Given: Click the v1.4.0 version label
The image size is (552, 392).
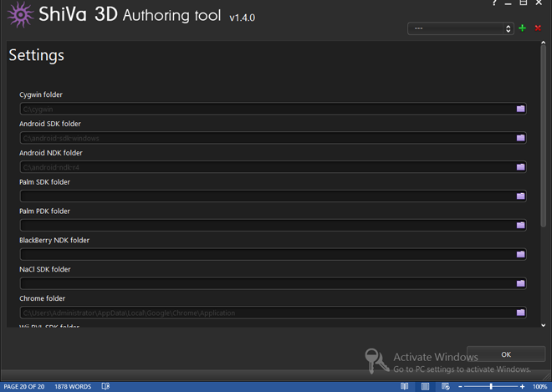Looking at the screenshot, I should (x=243, y=18).
